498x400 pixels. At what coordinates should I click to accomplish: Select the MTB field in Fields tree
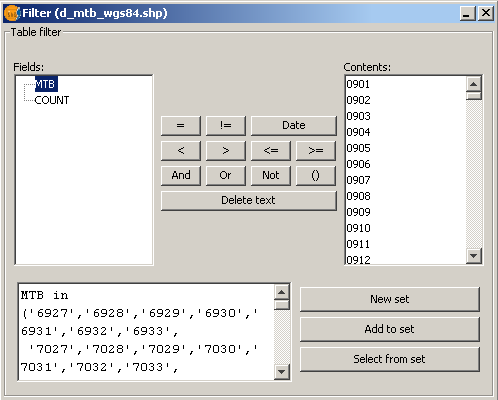(46, 84)
